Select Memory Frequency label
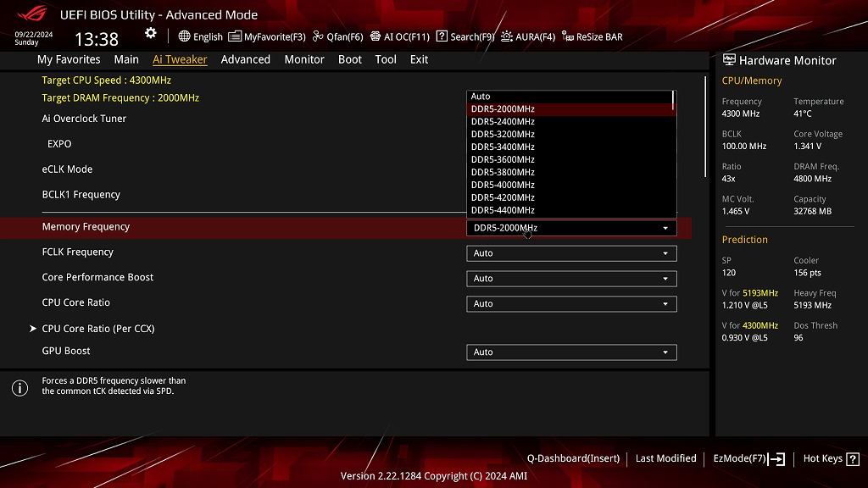 click(x=86, y=227)
